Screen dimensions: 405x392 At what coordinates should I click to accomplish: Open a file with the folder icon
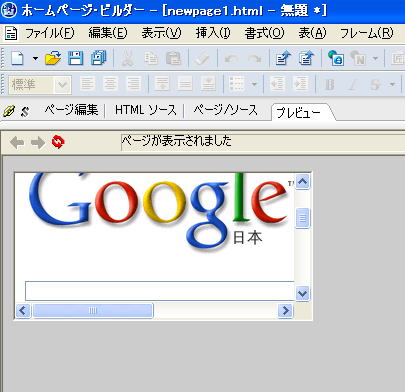coord(53,58)
